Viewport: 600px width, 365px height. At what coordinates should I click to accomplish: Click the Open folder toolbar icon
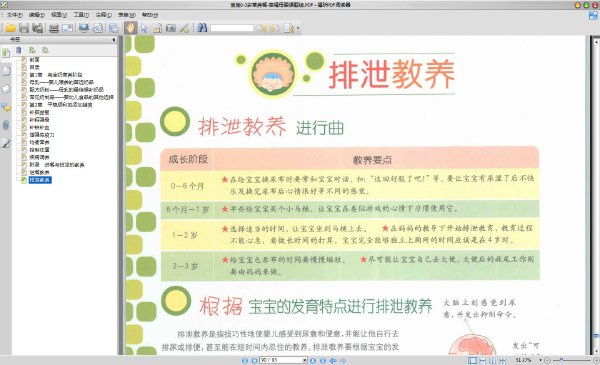[10, 28]
